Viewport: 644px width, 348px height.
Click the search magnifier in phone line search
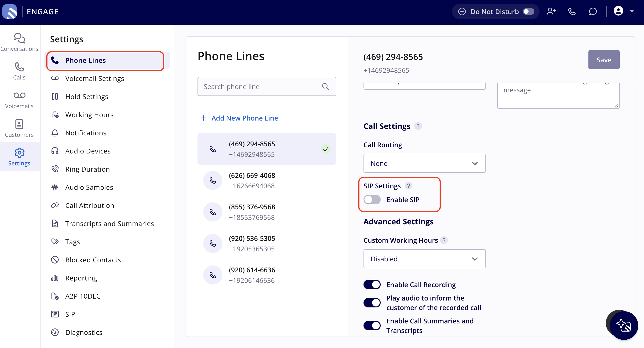[325, 86]
